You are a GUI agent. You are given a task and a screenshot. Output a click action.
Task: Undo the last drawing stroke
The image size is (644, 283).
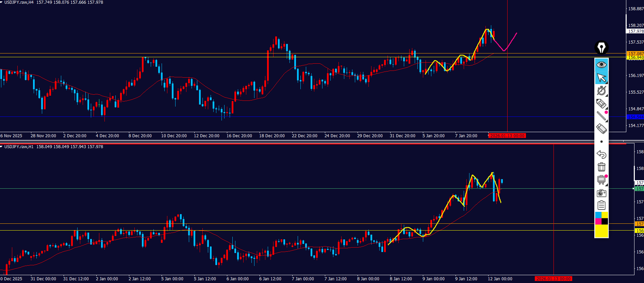coord(601,155)
